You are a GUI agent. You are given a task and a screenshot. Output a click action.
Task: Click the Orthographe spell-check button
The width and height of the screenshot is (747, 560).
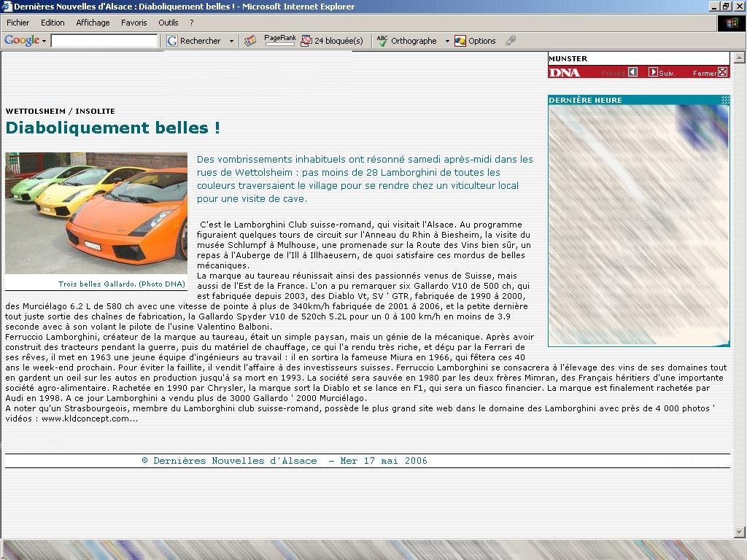point(406,41)
